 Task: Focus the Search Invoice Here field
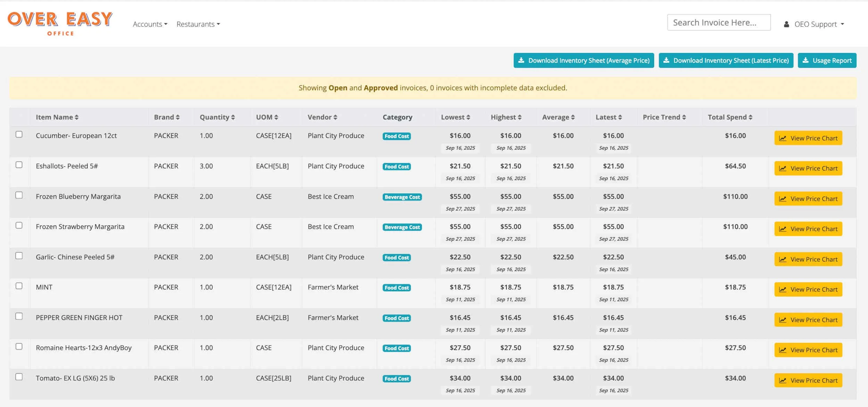(x=719, y=23)
